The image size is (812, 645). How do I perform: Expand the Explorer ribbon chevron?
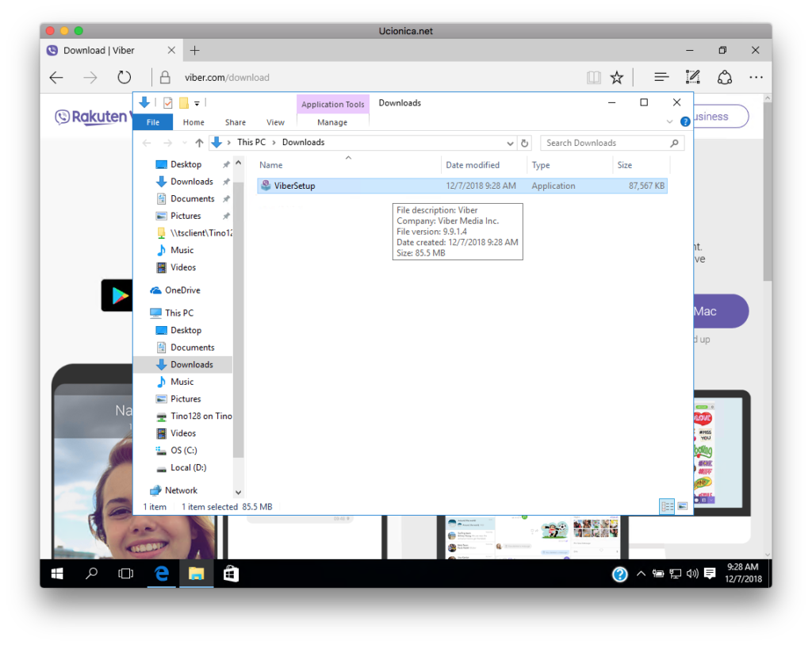(x=670, y=122)
